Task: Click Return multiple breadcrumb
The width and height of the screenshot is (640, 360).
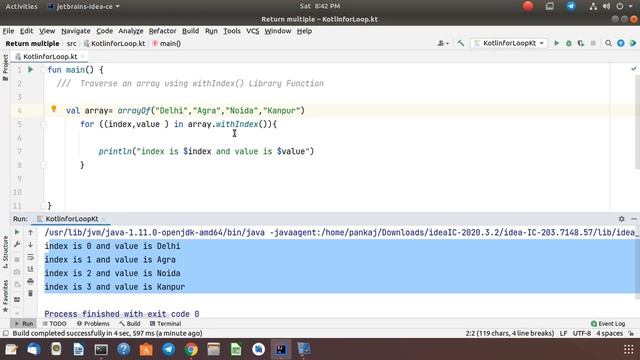Action: (x=32, y=43)
